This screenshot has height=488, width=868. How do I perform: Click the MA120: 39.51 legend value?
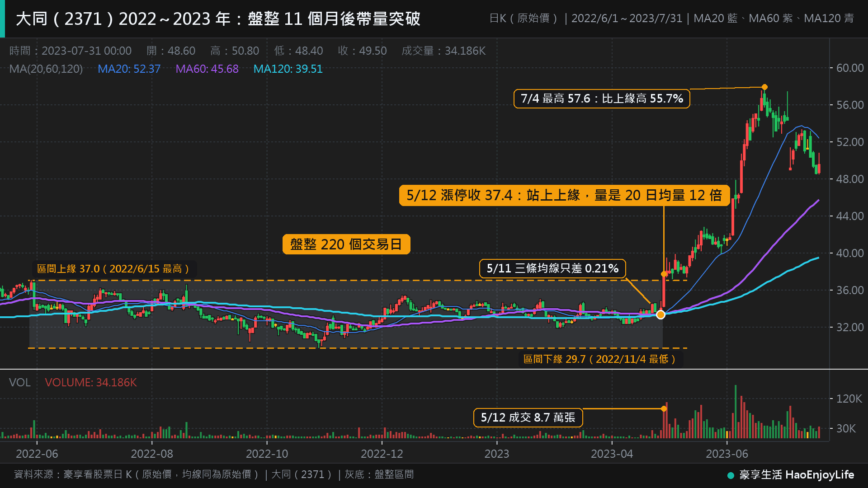pos(288,69)
